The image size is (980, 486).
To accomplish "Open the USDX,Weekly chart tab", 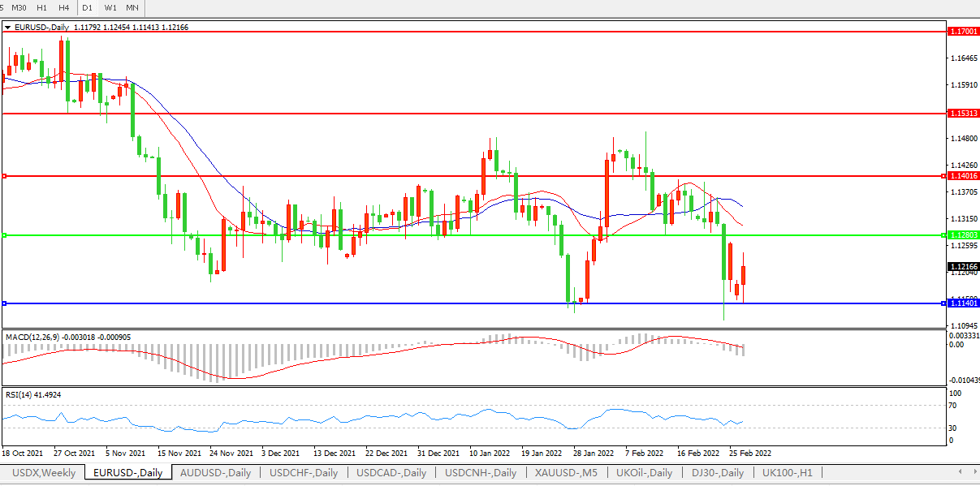I will pos(45,472).
